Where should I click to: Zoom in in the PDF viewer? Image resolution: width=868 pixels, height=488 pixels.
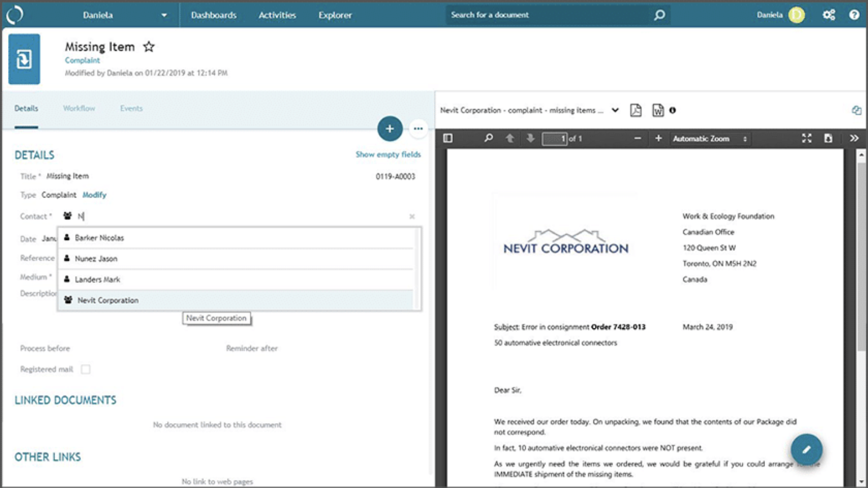pos(658,138)
